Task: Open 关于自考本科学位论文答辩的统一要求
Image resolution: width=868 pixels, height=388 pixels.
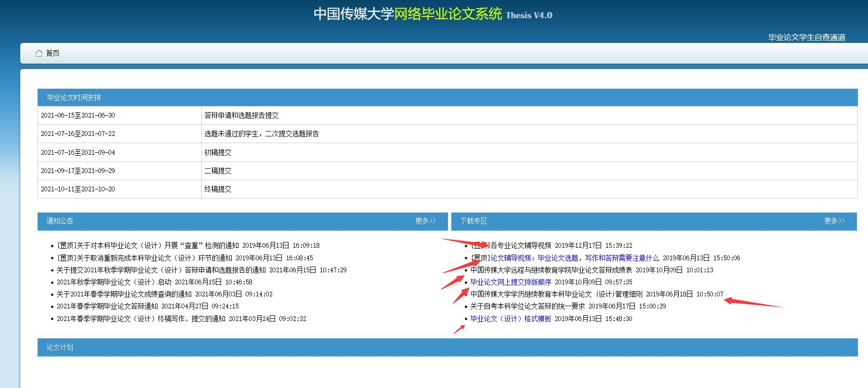Action: (x=527, y=307)
